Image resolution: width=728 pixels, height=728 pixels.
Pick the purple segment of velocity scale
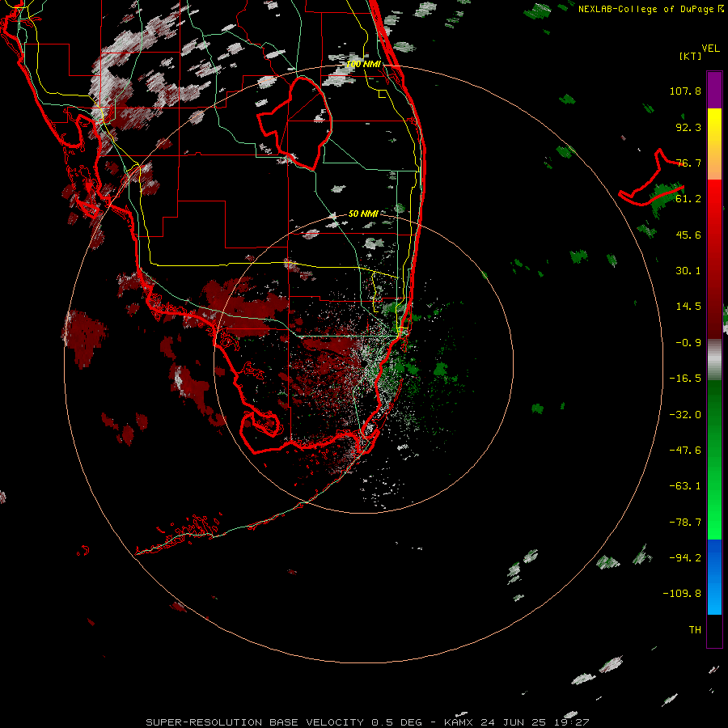(714, 90)
